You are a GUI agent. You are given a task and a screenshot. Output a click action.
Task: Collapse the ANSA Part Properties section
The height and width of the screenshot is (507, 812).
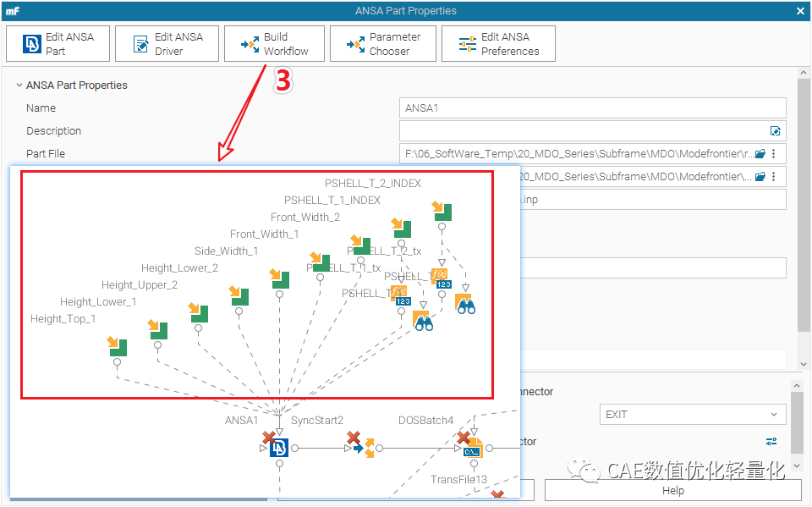[x=19, y=85]
